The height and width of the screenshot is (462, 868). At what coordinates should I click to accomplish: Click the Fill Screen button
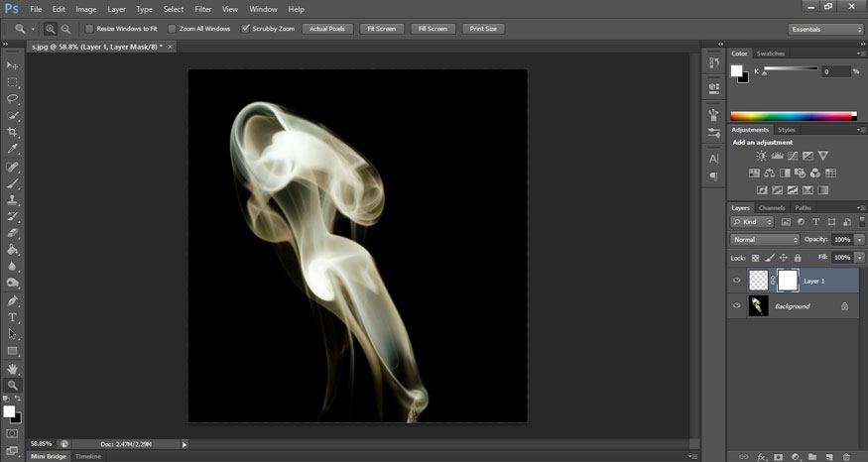pyautogui.click(x=433, y=29)
